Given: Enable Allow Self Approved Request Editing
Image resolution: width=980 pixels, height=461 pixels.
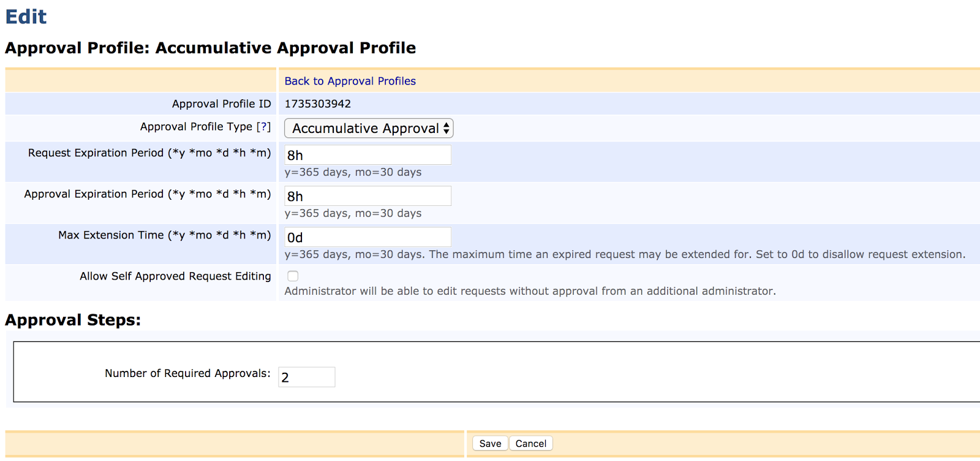Looking at the screenshot, I should tap(293, 276).
